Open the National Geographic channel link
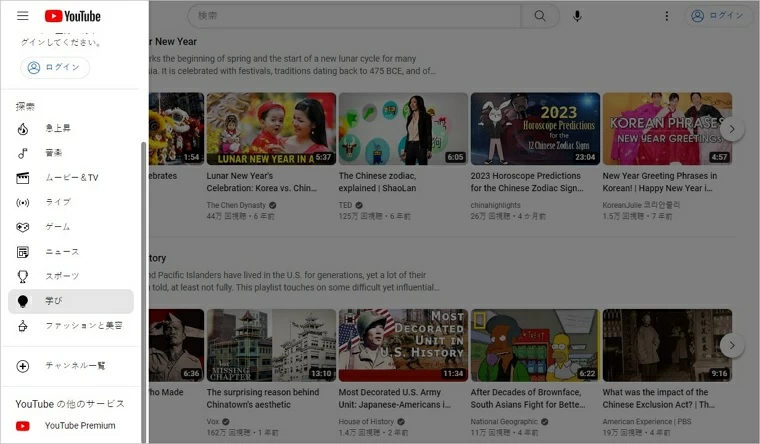Viewport: 760px width, 444px height. pyautogui.click(x=504, y=422)
